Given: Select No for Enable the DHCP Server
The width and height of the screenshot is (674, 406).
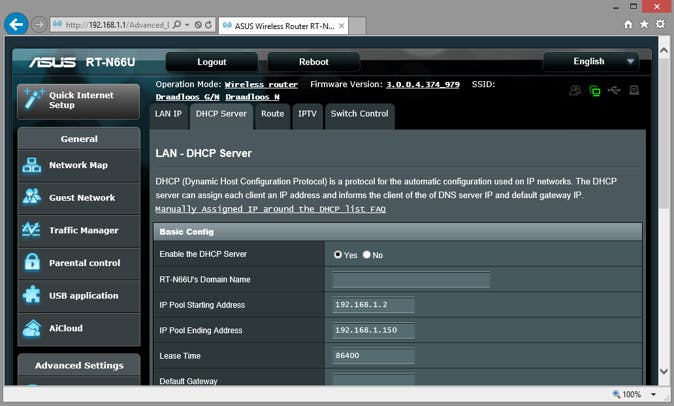Looking at the screenshot, I should (x=367, y=254).
